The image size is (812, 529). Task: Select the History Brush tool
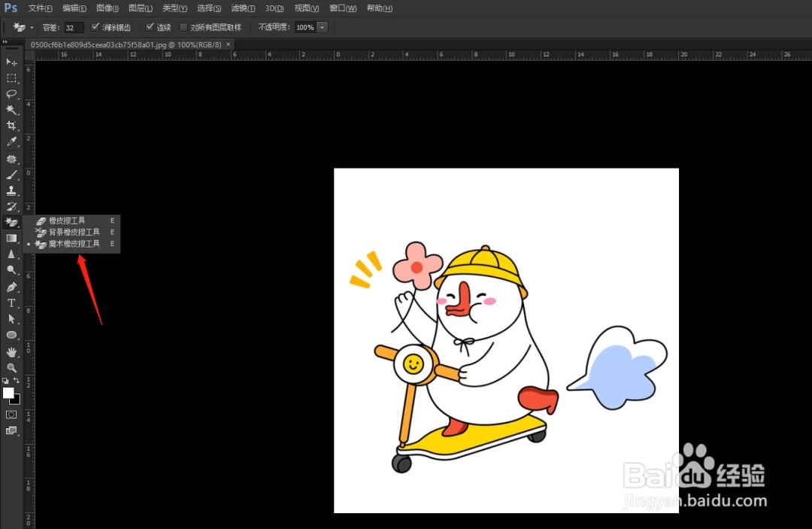pyautogui.click(x=11, y=207)
